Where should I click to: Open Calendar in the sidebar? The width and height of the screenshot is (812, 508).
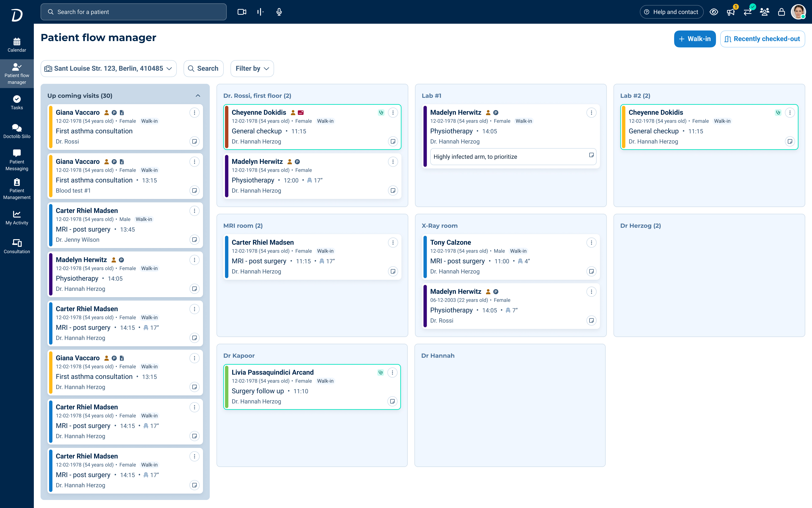(x=17, y=45)
